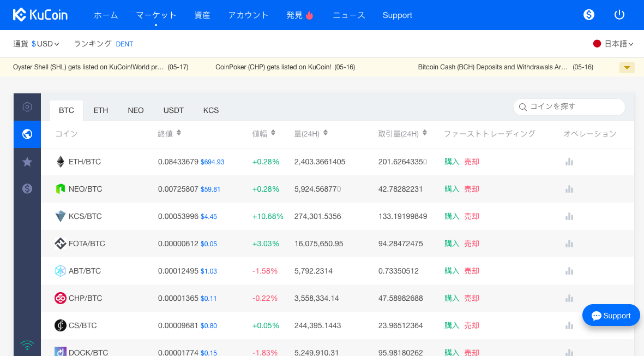Viewport: 644px width, 356px height.
Task: Switch to the ETH market tab
Action: point(101,111)
